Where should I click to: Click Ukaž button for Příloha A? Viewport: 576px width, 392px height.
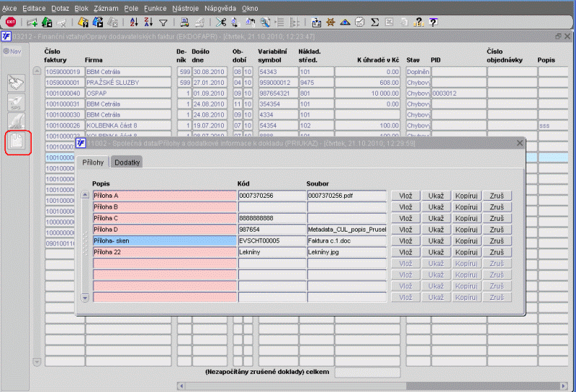click(x=436, y=196)
